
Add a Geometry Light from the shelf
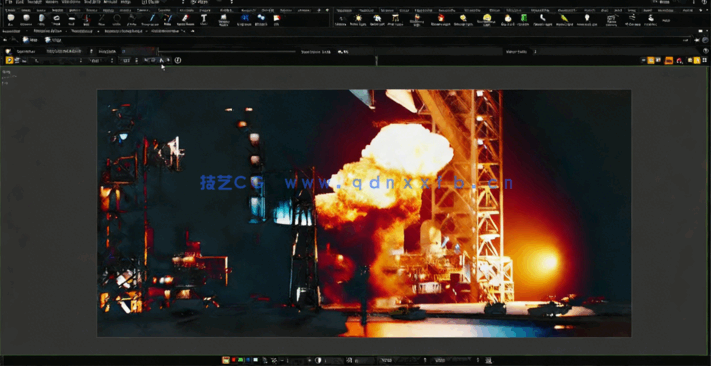pyautogui.click(x=417, y=19)
